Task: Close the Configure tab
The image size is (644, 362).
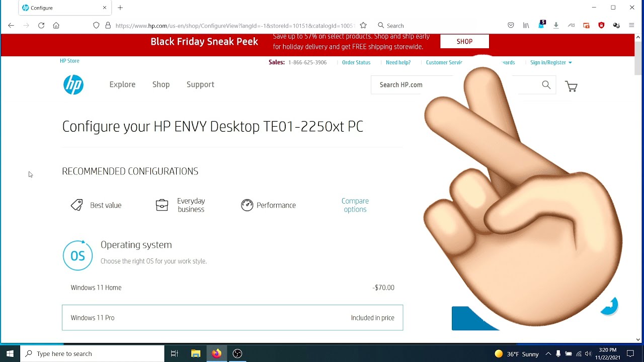Action: 105,8
